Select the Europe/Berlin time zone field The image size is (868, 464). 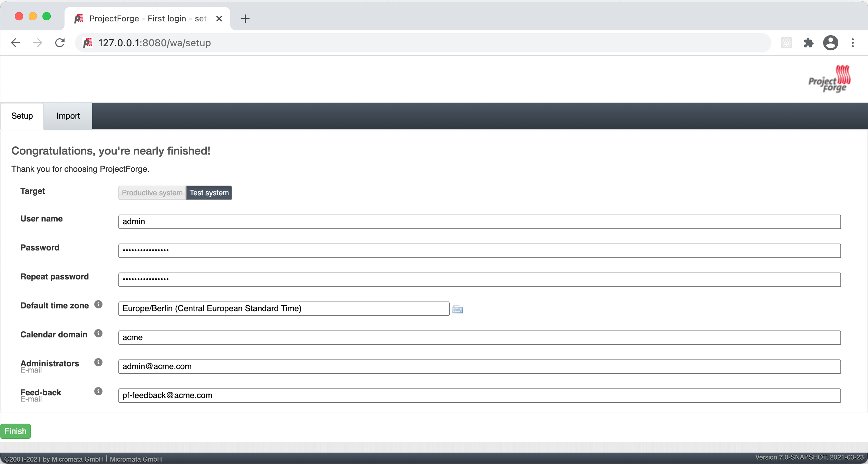[x=284, y=309]
